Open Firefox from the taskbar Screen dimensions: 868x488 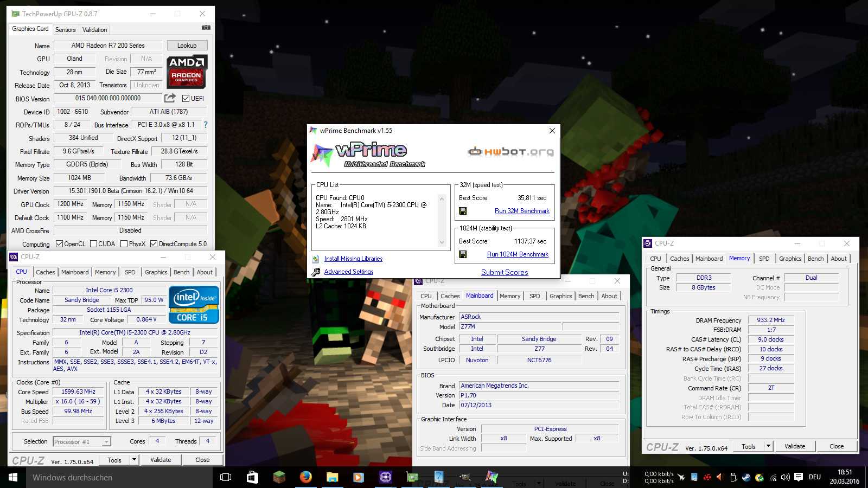pyautogui.click(x=305, y=477)
